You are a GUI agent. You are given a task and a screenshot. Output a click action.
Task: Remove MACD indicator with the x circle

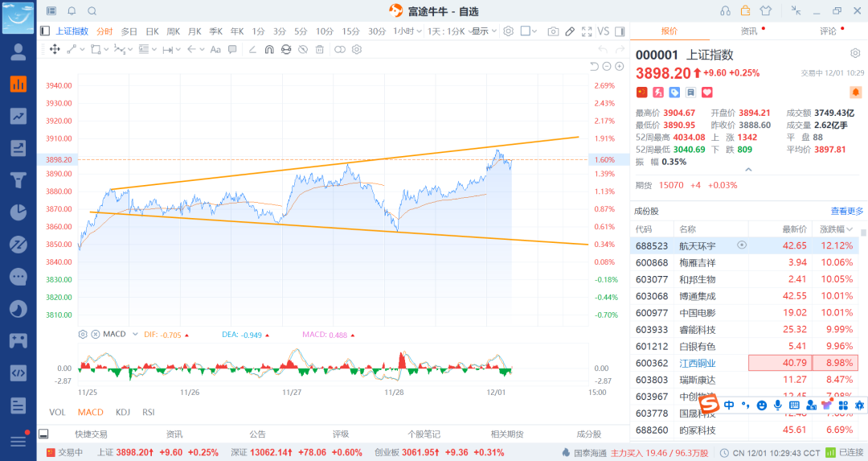pyautogui.click(x=95, y=334)
